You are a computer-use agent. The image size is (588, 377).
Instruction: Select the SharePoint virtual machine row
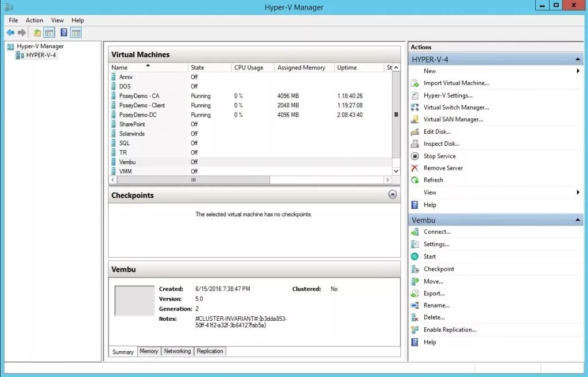pos(251,124)
